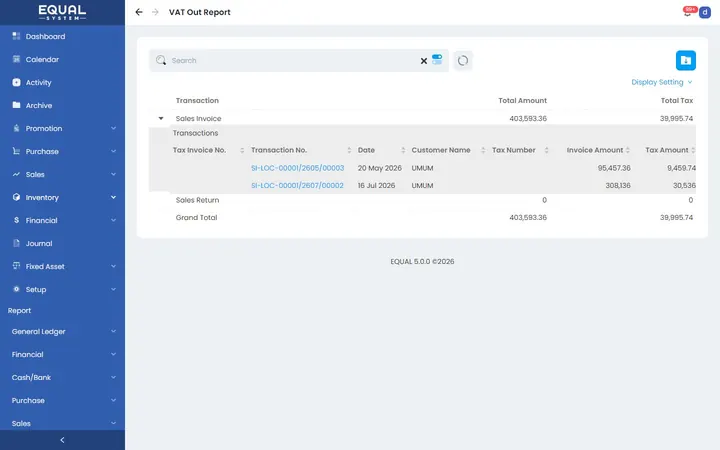Select invoice amount 308,136
Screen dimensions: 720x450
tap(618, 186)
